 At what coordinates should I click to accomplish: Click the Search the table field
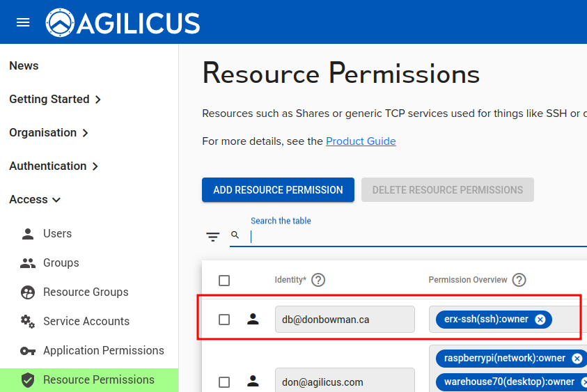[411, 236]
